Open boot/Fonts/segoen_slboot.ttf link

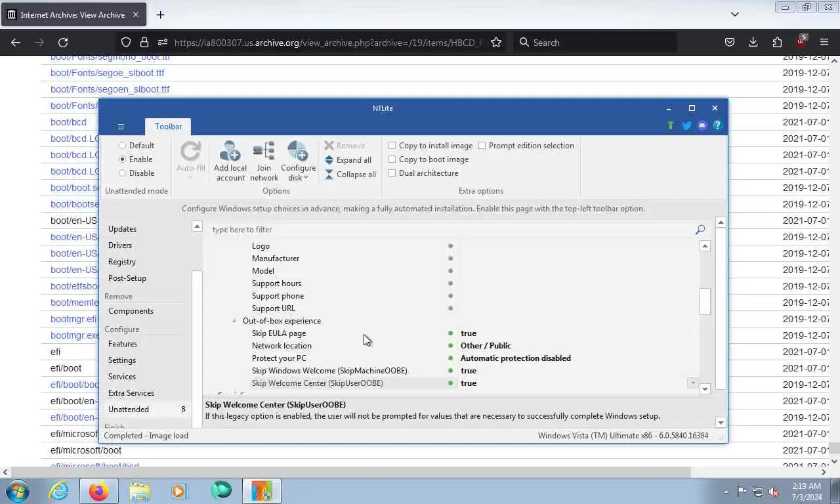point(110,89)
